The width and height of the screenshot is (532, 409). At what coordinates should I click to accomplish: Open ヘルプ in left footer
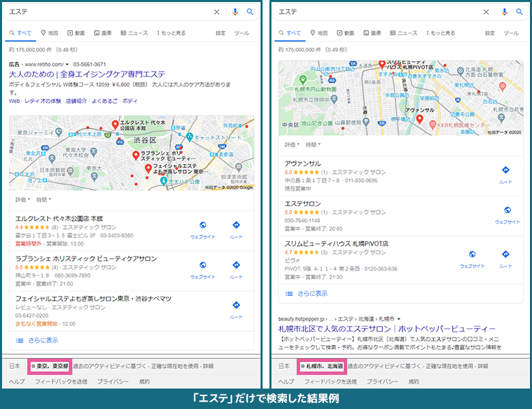[16, 382]
